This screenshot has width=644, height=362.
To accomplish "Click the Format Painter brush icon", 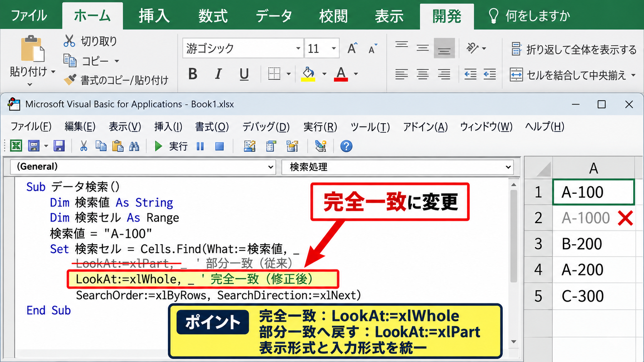I will click(x=70, y=80).
